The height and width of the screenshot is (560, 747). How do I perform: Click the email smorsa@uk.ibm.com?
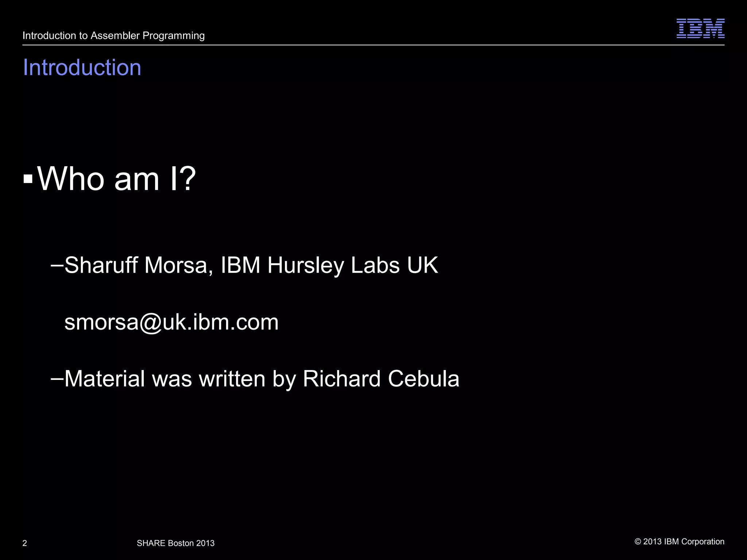171,322
